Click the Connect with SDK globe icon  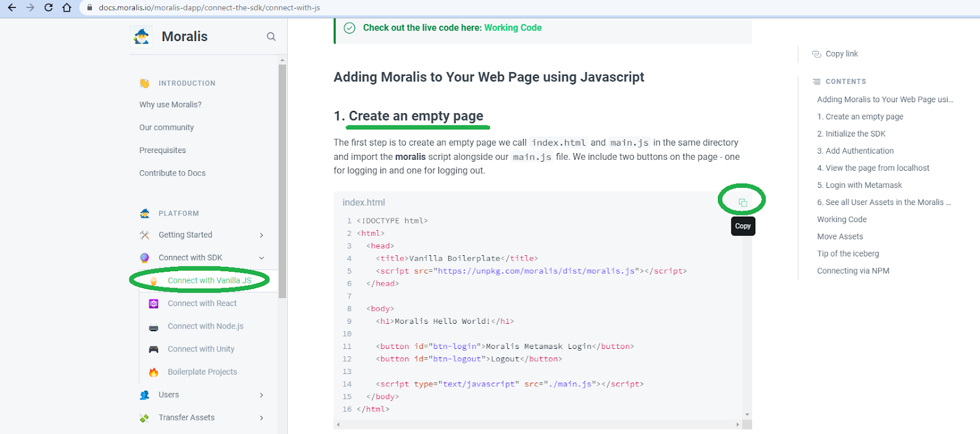[145, 258]
